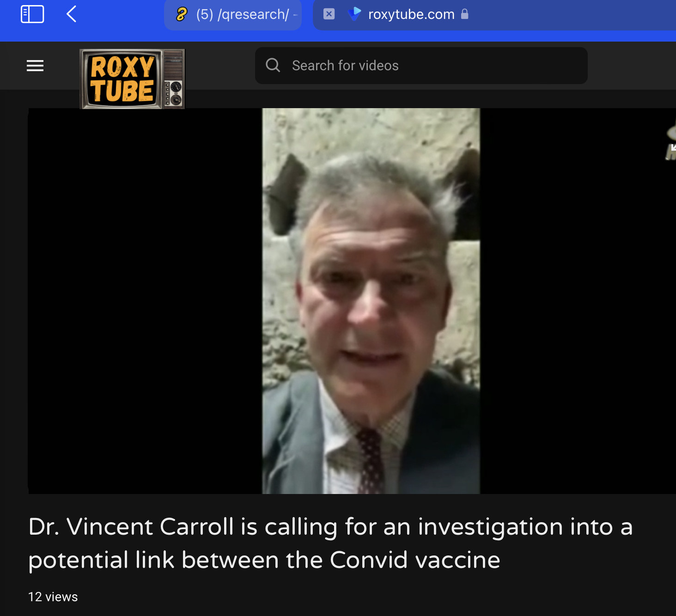Toggle the browser sidebar panel icon
The width and height of the screenshot is (676, 616).
coord(32,14)
